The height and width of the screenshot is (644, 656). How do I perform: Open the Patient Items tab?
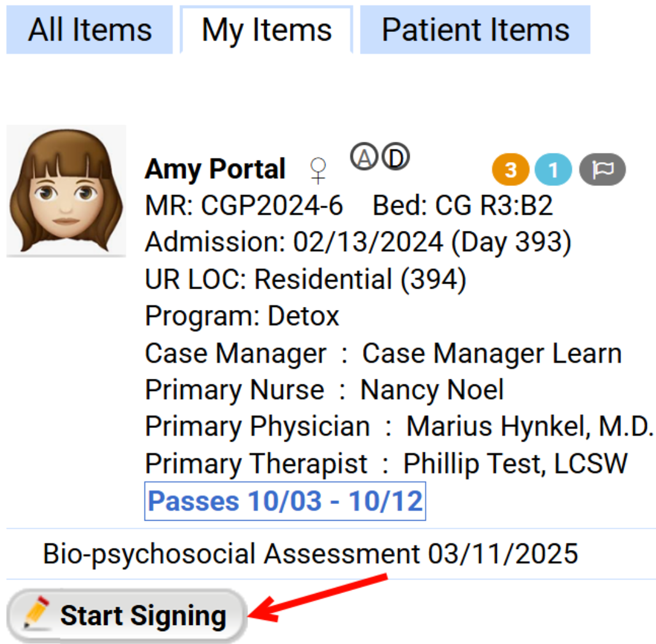pos(475,29)
